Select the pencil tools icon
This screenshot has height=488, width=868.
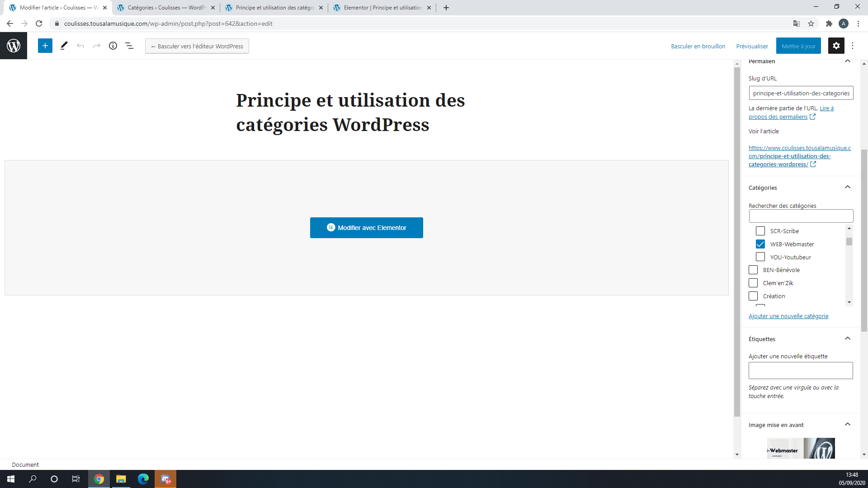pyautogui.click(x=64, y=46)
